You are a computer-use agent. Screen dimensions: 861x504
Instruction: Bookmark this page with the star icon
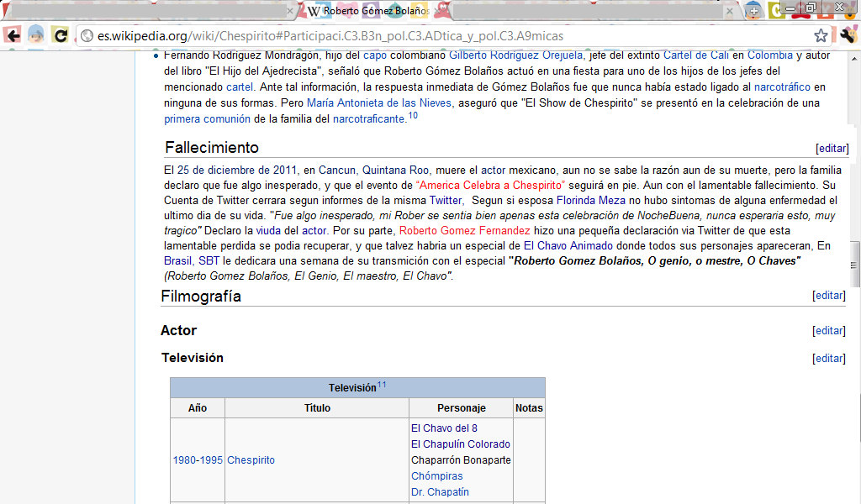click(x=821, y=36)
